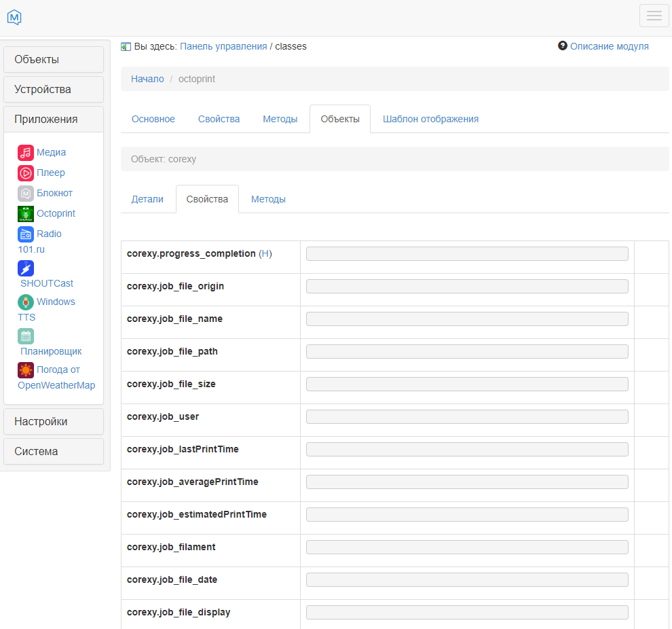Open the Player app icon
The height and width of the screenshot is (629, 672).
pyautogui.click(x=26, y=173)
